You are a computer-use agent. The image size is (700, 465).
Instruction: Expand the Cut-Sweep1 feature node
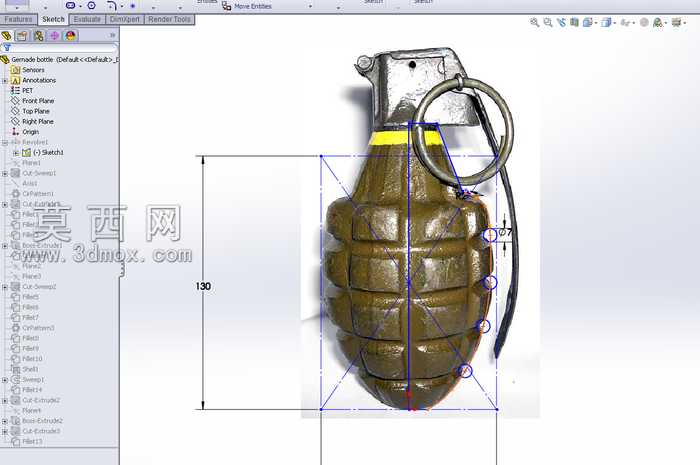click(5, 173)
